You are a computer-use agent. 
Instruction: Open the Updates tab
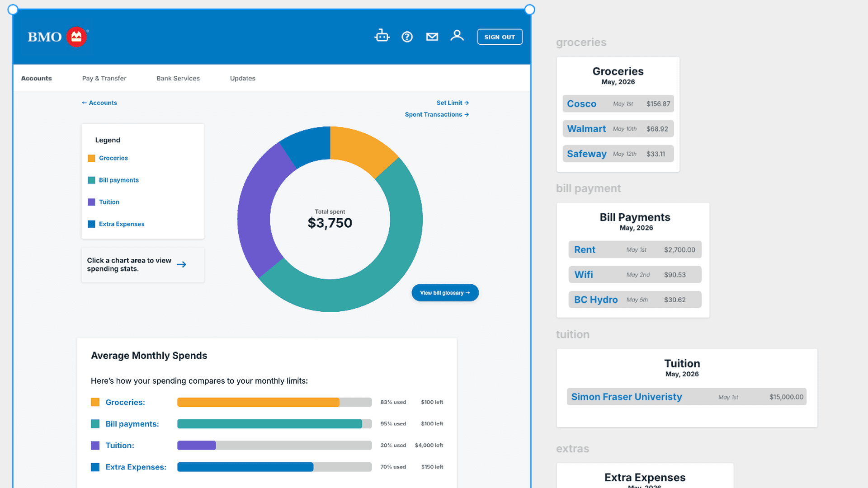point(243,78)
